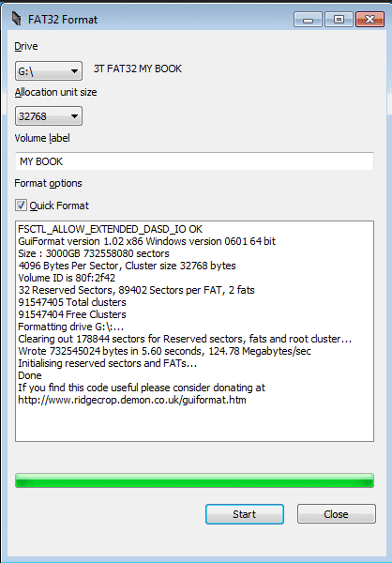Screen dimensions: 392x563
Task: Click the 'Done' line in the output log
Action: [x=30, y=375]
